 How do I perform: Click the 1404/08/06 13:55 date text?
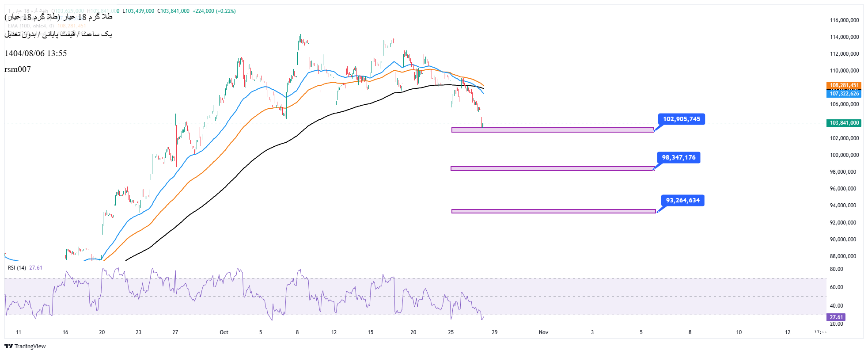[x=36, y=53]
